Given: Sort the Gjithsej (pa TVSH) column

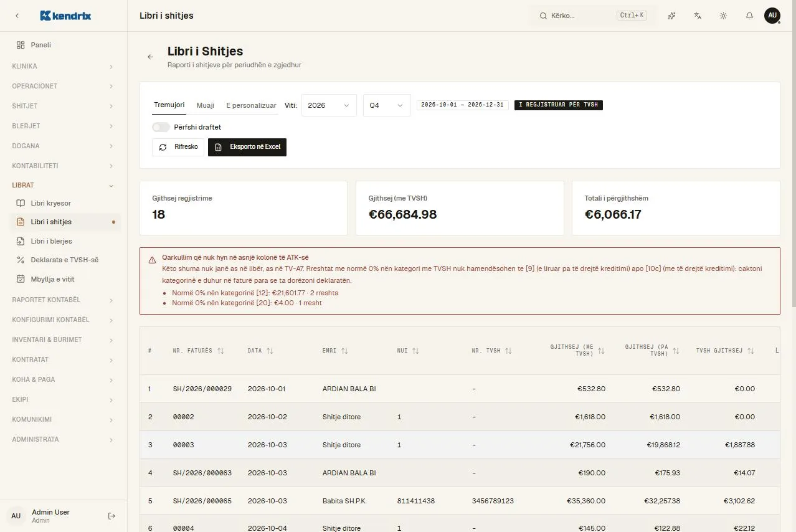Looking at the screenshot, I should click(676, 351).
